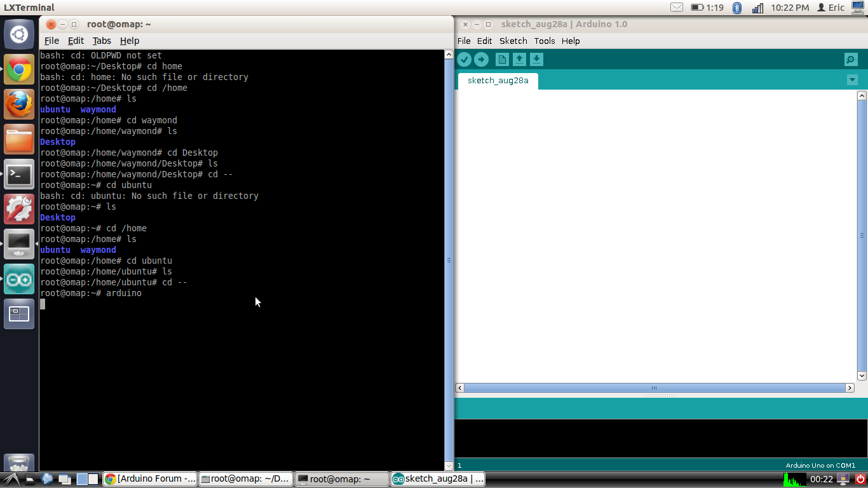This screenshot has height=488, width=868.
Task: Select the sketch_aug28a tab
Action: click(x=498, y=81)
